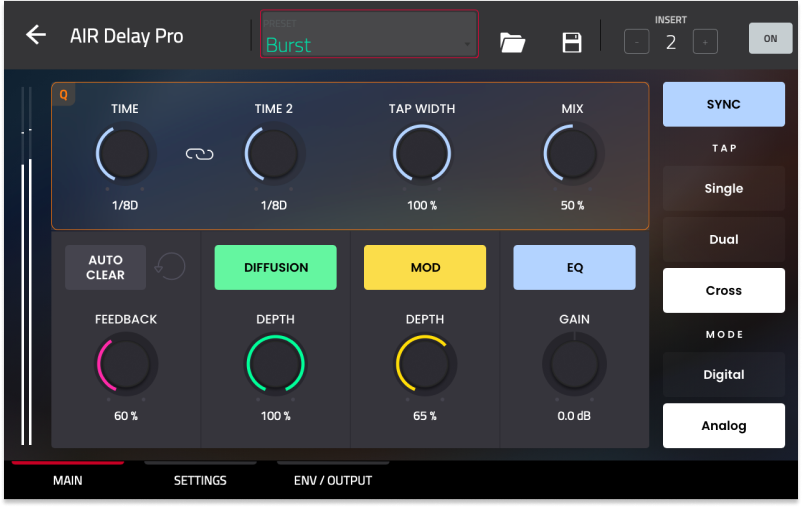
Task: Toggle the MOD section
Action: coord(425,267)
